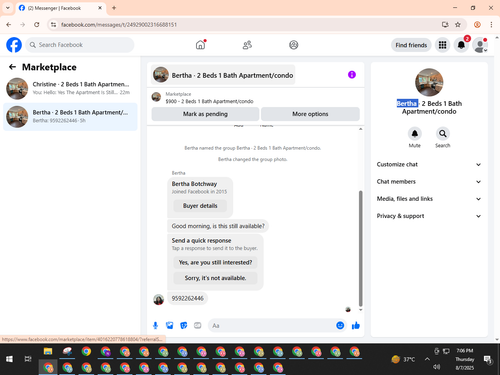This screenshot has height=375, width=500.
Task: Open the weather widget showing 37°C
Action: 403,359
